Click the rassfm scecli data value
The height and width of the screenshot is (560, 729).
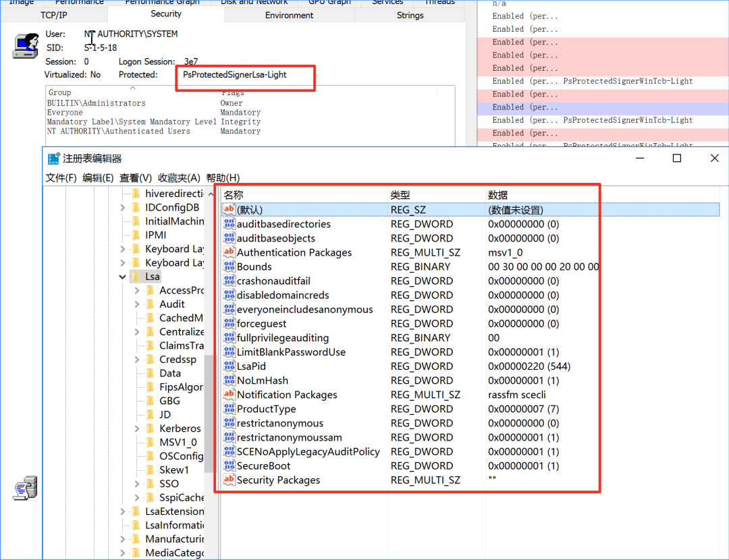(516, 395)
